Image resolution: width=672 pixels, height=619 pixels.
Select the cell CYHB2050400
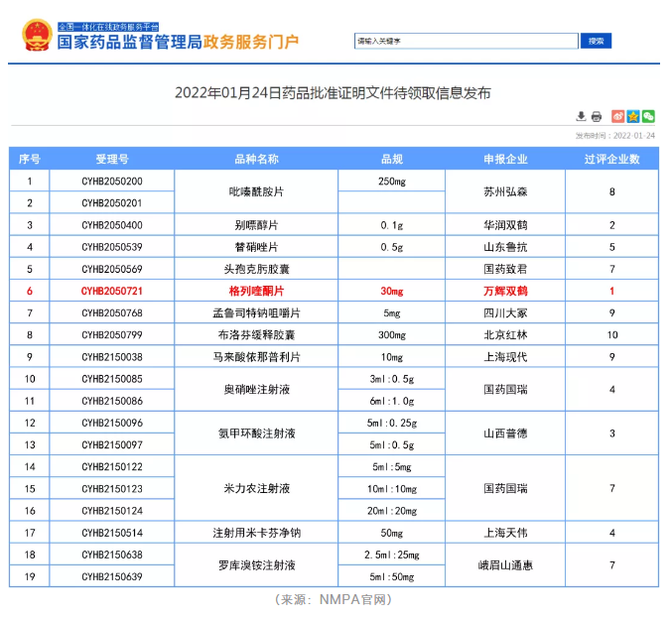coord(112,225)
